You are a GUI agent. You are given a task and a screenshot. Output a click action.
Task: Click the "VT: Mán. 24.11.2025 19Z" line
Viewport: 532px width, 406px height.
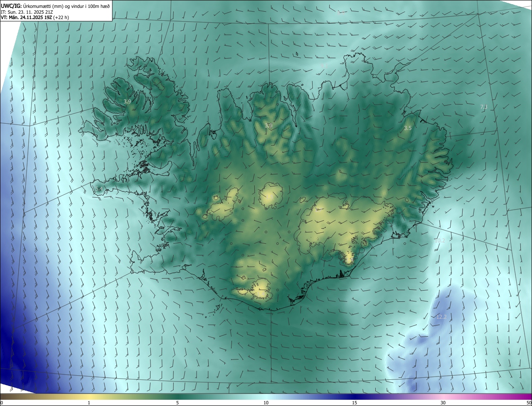(35, 17)
